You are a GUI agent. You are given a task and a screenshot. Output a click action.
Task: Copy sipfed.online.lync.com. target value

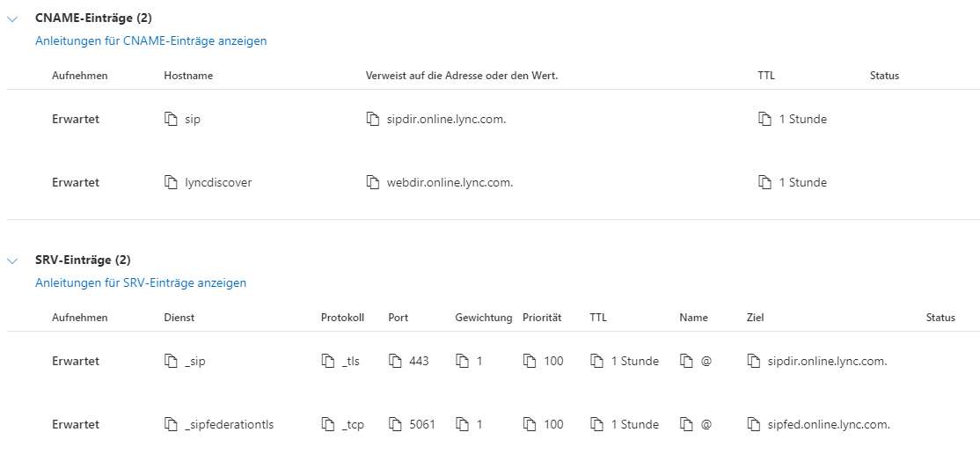(x=754, y=425)
